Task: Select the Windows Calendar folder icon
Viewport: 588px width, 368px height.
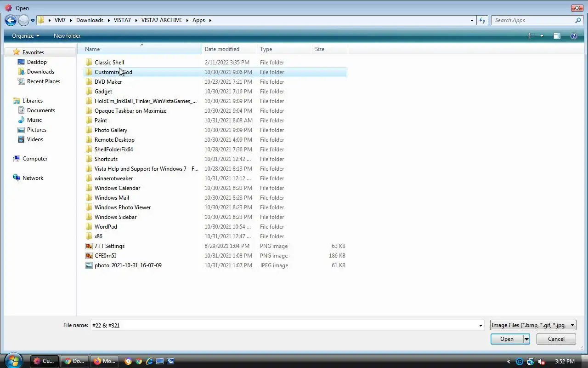Action: [89, 188]
